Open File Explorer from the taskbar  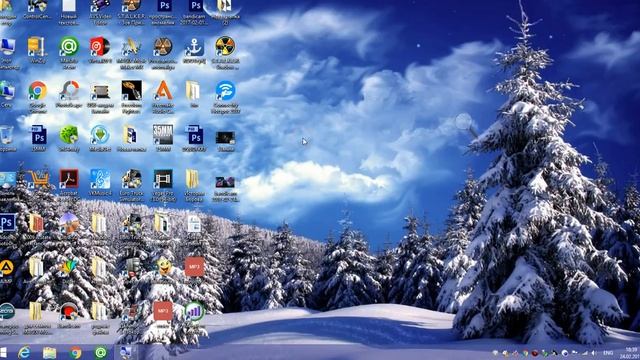coord(49,353)
